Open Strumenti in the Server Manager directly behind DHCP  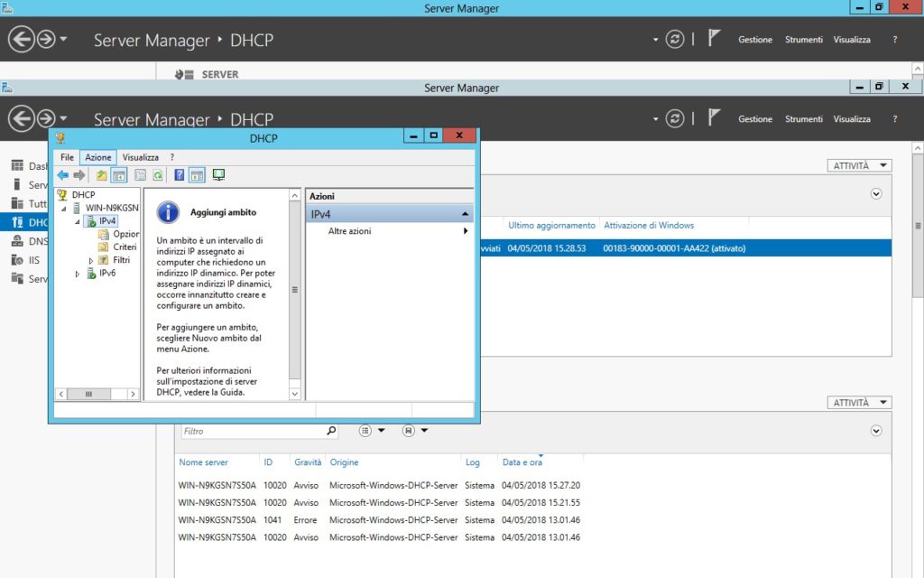pos(803,119)
